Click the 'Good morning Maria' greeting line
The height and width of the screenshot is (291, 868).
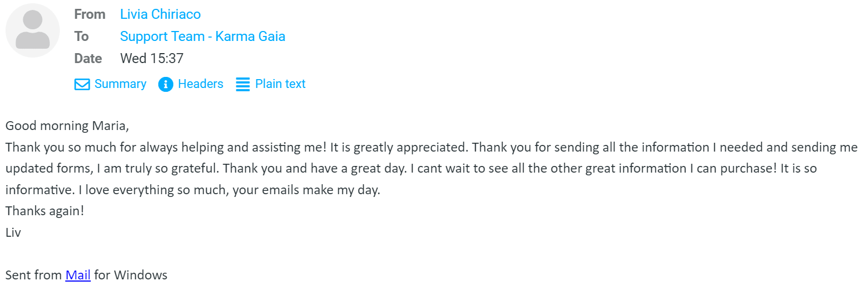point(67,126)
